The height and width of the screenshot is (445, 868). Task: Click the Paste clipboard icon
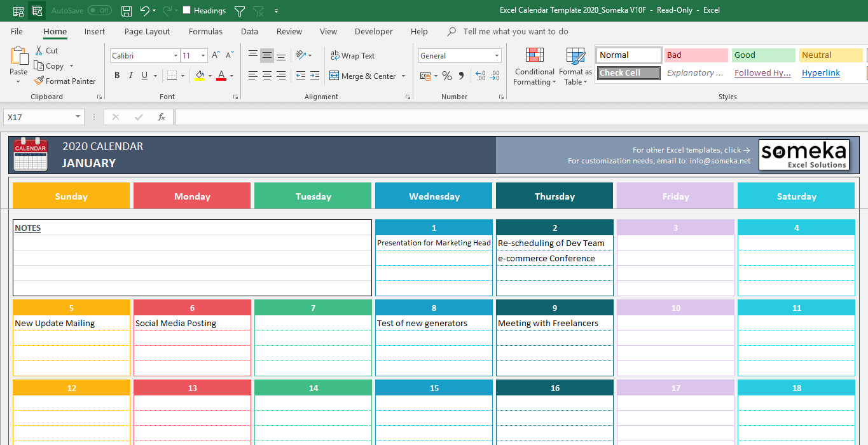(19, 56)
